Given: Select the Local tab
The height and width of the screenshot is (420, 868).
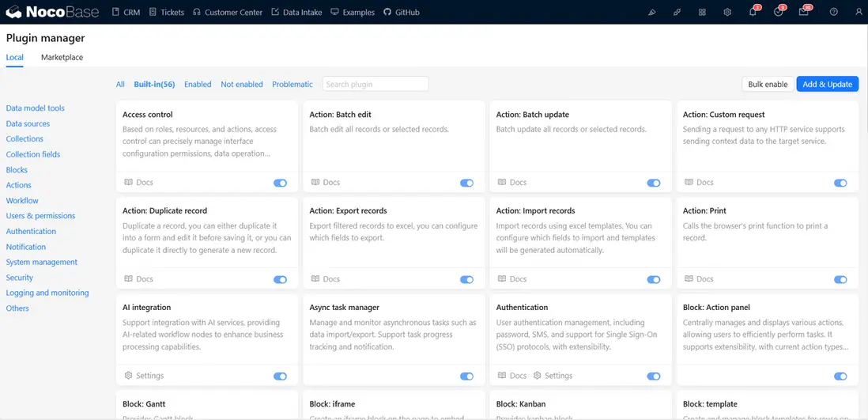Looking at the screenshot, I should [x=15, y=57].
